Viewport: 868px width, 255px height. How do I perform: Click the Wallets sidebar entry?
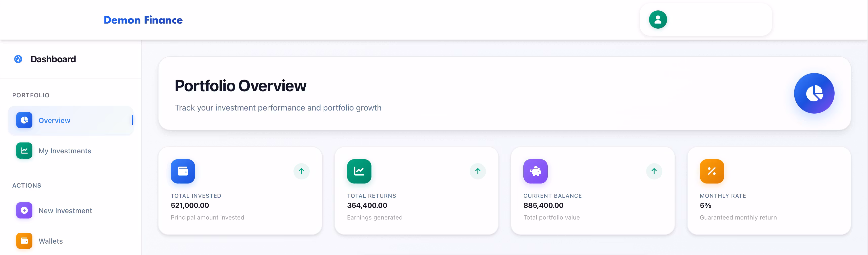(51, 241)
